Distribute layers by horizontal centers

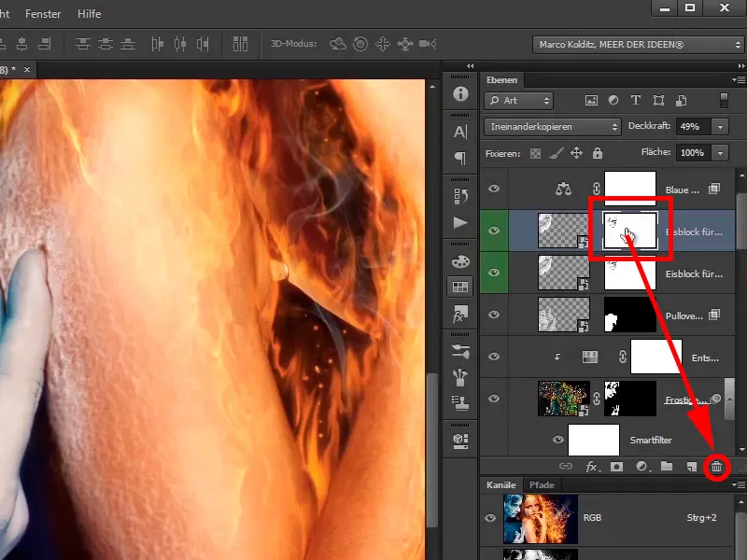coord(180,44)
